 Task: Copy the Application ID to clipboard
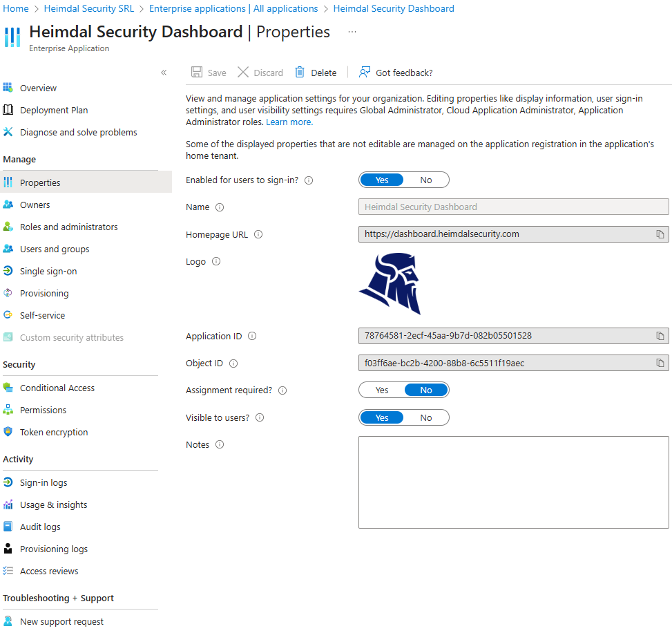coord(660,336)
